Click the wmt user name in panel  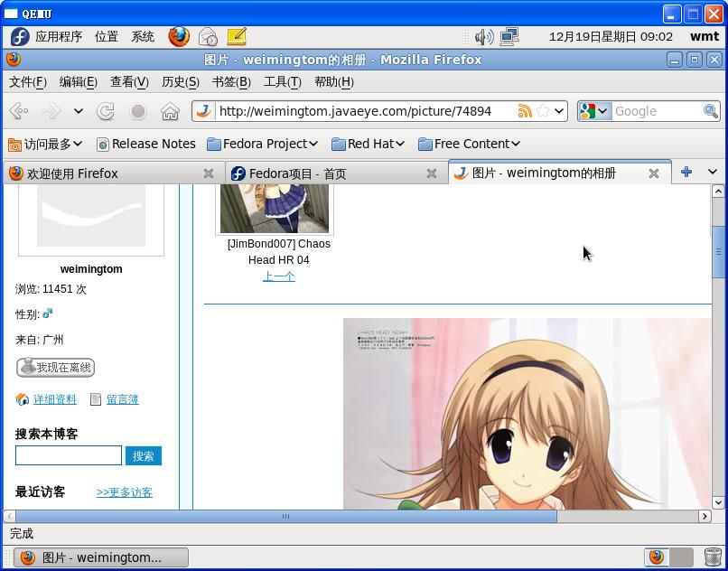(704, 37)
